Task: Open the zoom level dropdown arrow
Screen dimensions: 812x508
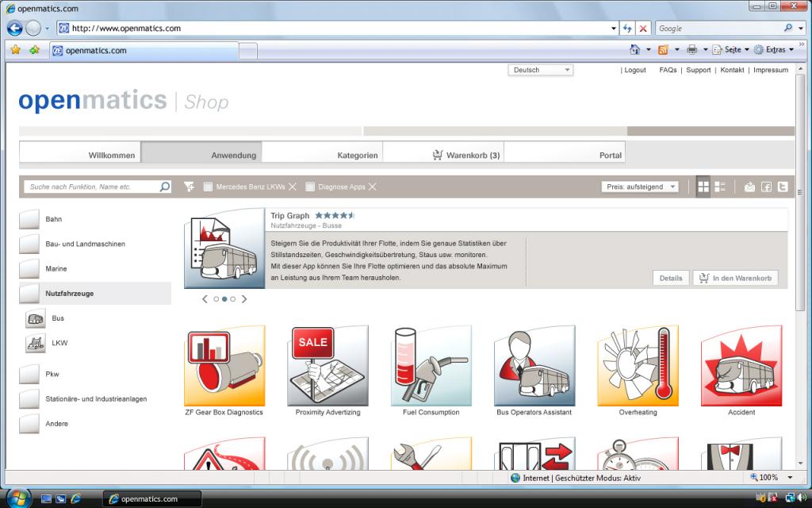Action: coord(791,477)
